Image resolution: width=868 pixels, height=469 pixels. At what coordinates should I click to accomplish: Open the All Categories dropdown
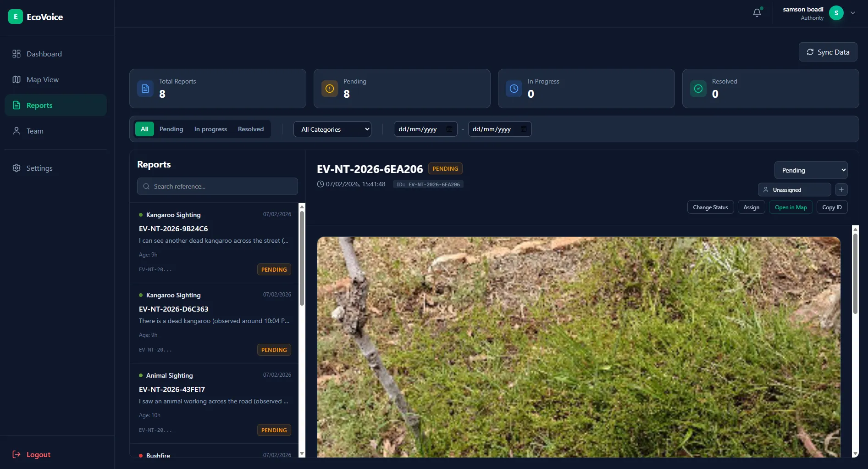point(332,129)
